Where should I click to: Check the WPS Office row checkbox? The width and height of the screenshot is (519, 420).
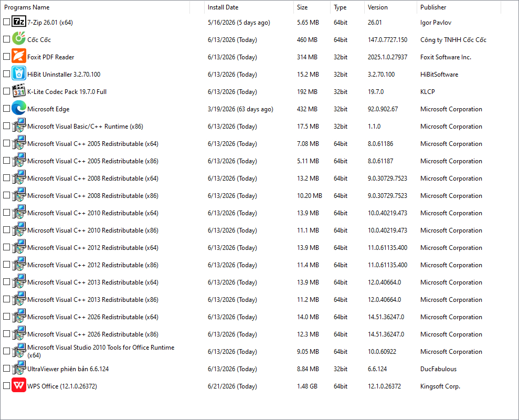[7, 385]
